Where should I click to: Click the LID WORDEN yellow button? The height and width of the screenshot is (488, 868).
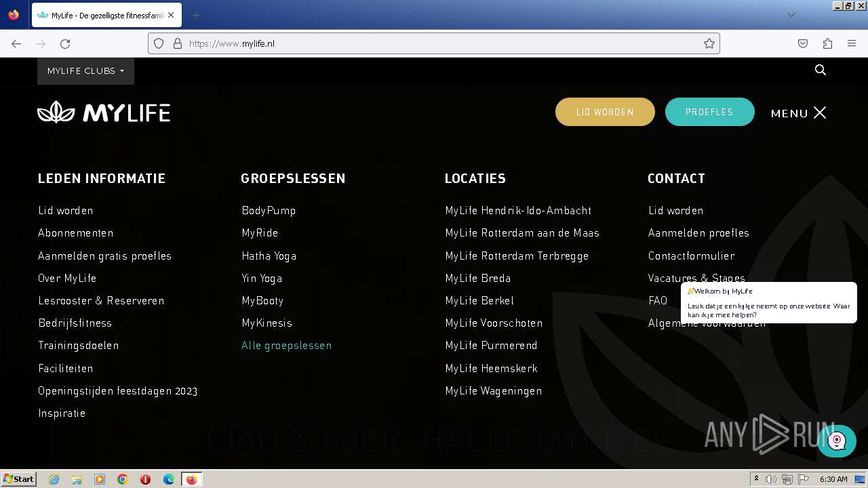coord(605,112)
